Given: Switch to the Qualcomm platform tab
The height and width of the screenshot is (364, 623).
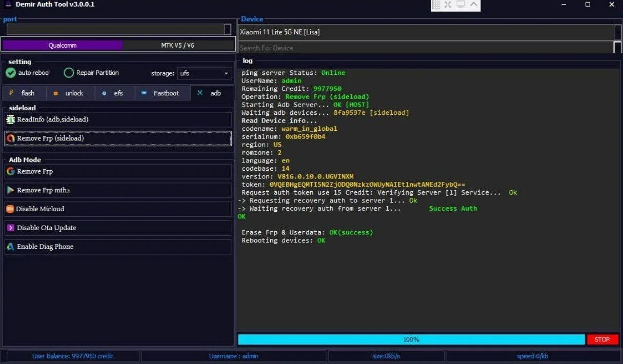Looking at the screenshot, I should 63,45.
